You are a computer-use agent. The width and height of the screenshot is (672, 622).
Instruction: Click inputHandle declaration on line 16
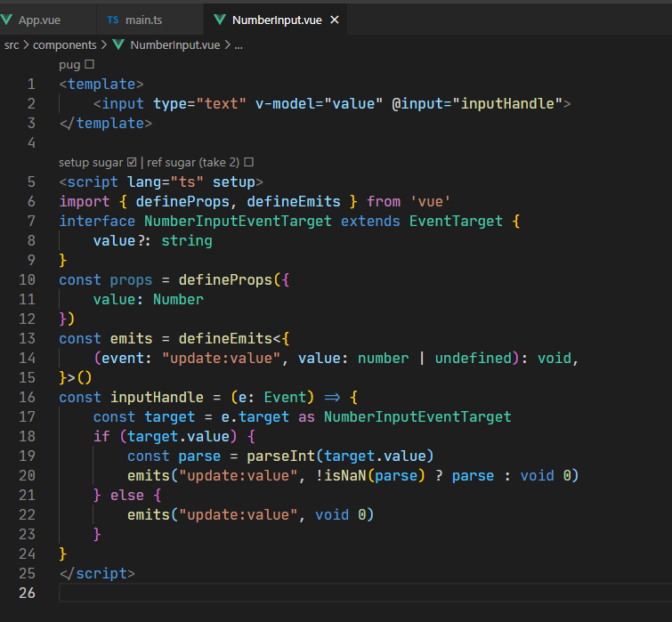157,397
